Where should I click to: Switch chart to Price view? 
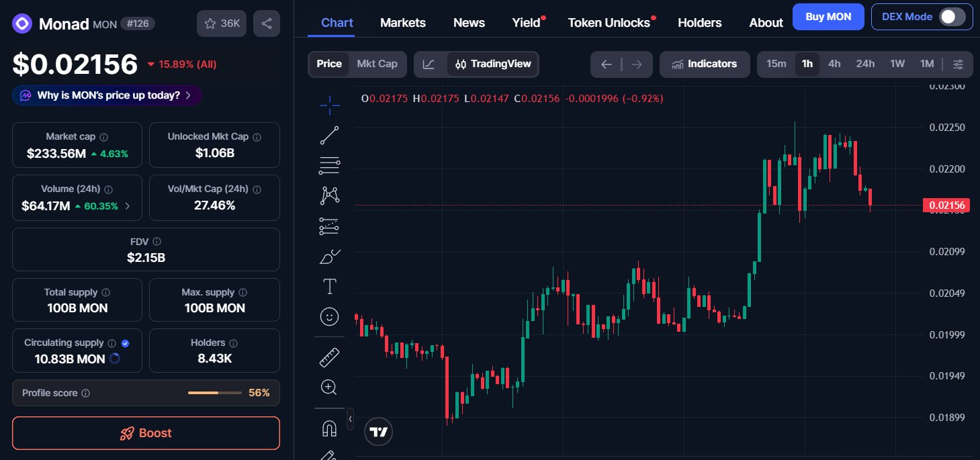[329, 64]
